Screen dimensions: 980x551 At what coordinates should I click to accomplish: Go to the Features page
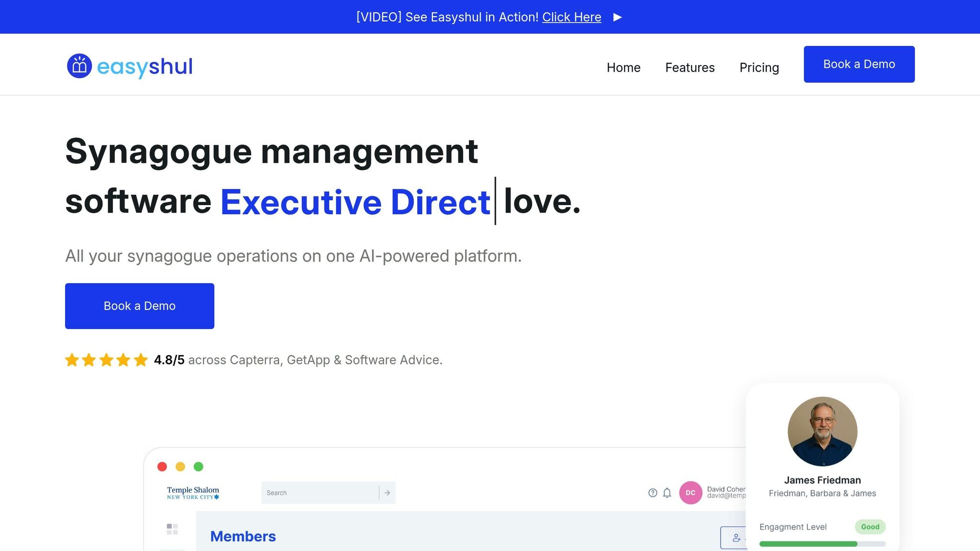[x=690, y=67]
